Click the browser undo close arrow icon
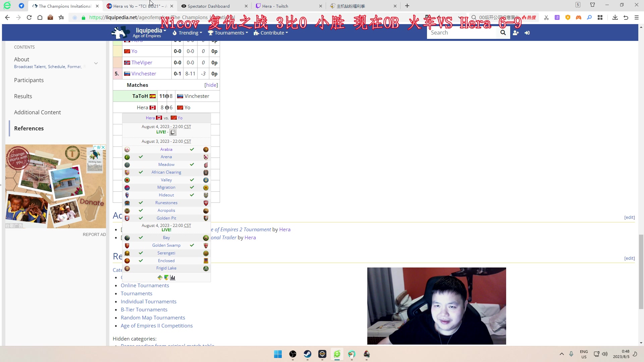 pyautogui.click(x=626, y=17)
